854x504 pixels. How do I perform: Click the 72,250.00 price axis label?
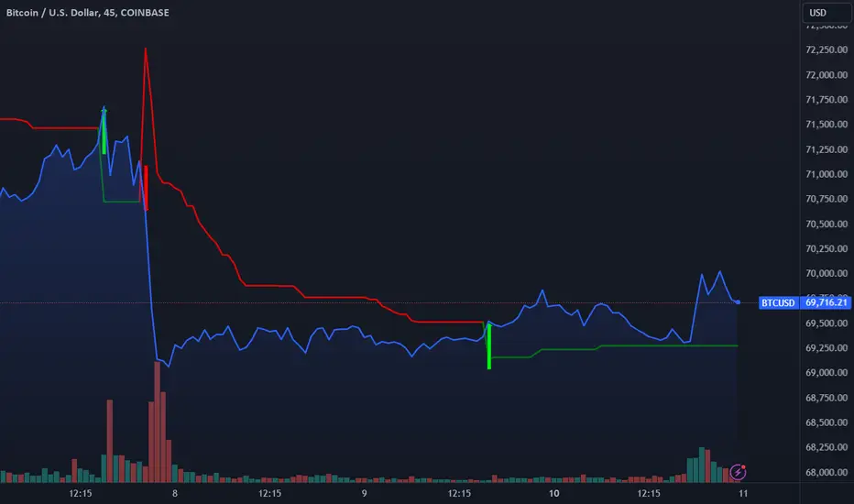click(x=827, y=49)
